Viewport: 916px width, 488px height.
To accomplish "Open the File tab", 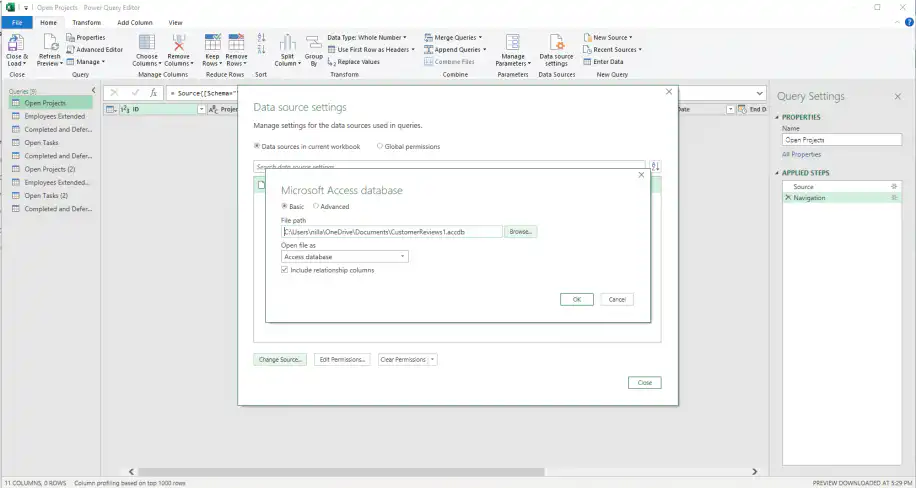I will coord(17,22).
